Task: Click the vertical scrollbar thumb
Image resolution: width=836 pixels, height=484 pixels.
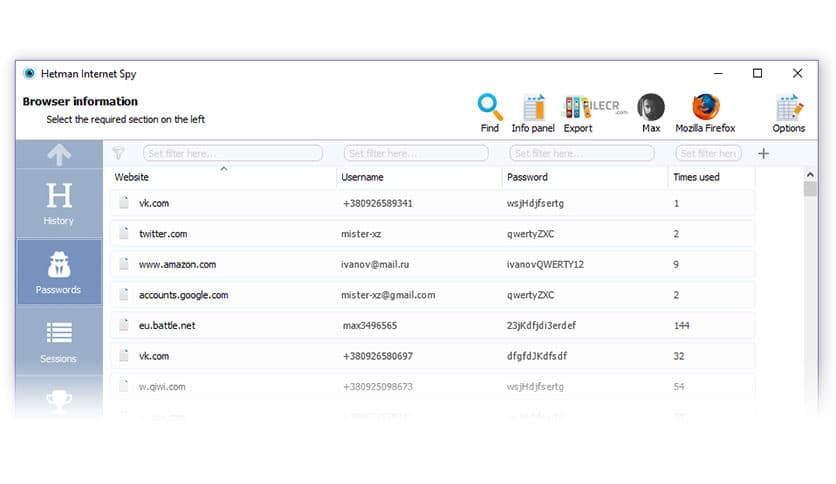Action: [810, 189]
